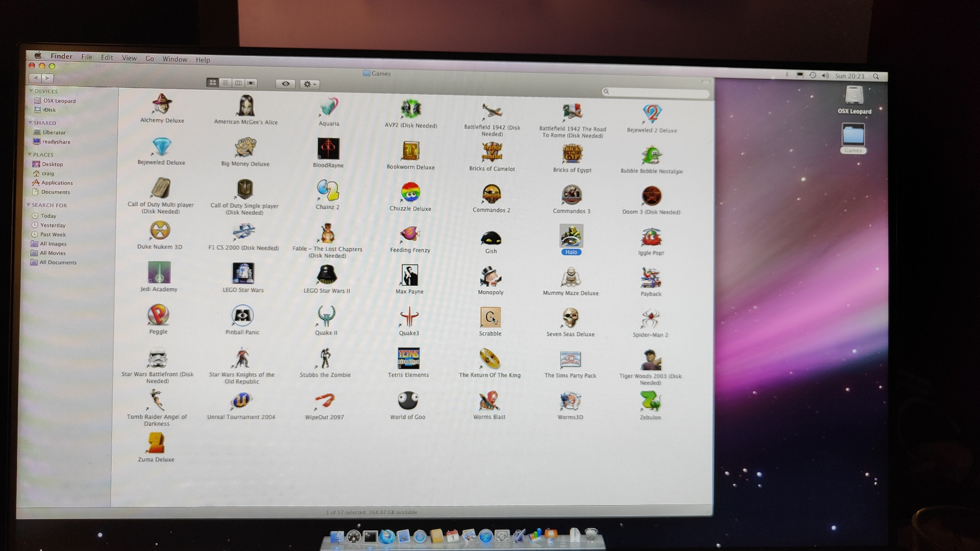Select the Peggle game icon
980x551 pixels.
pyautogui.click(x=158, y=315)
